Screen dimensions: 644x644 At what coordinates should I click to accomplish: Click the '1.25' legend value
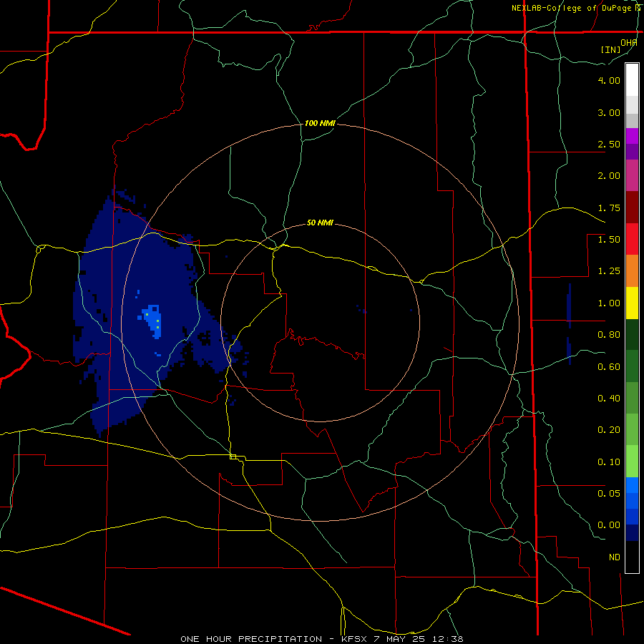point(609,271)
